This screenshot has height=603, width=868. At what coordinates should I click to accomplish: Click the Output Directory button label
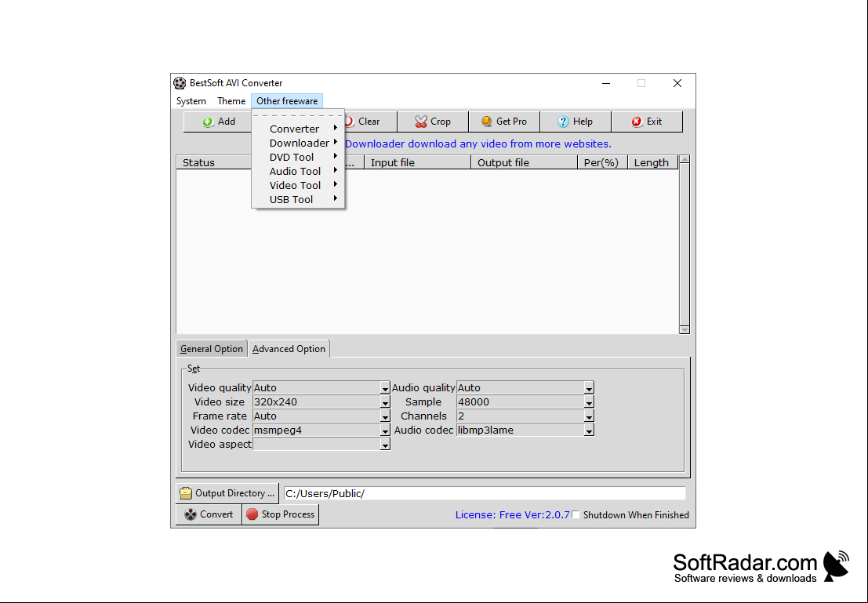click(x=234, y=493)
